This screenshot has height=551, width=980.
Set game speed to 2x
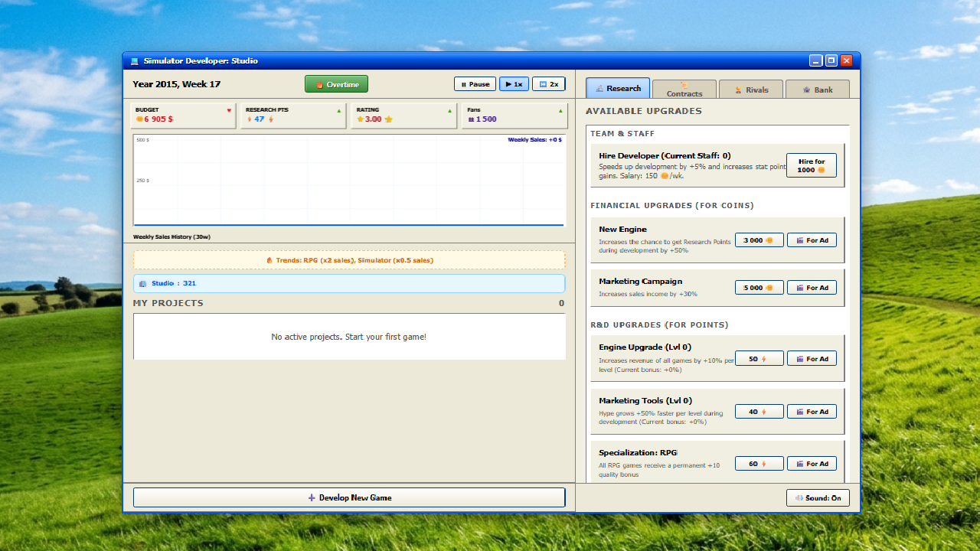tap(549, 84)
